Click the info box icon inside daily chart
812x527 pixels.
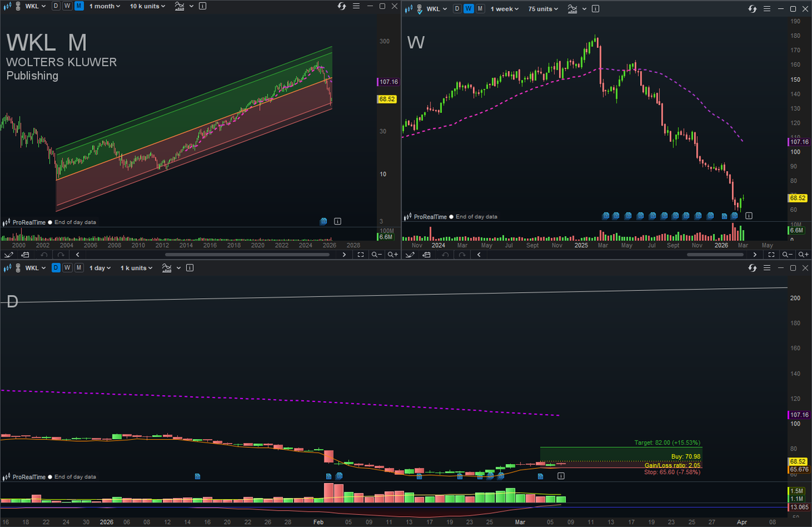(560, 476)
